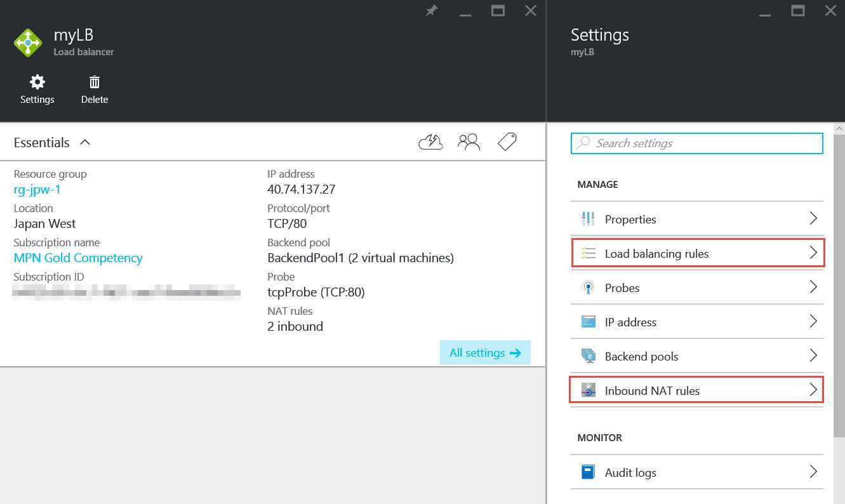Click the Audit logs book icon
Screen dimensions: 845x504
click(589, 472)
